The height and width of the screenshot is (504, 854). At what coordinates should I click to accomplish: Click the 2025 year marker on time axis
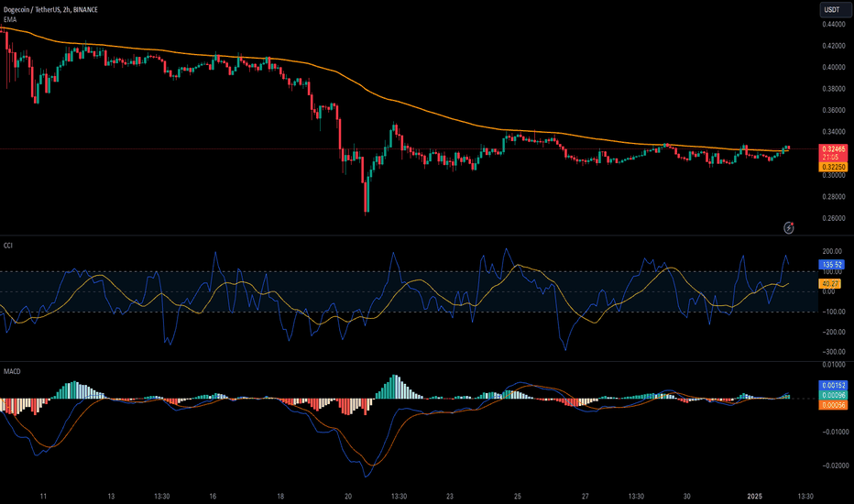[754, 497]
